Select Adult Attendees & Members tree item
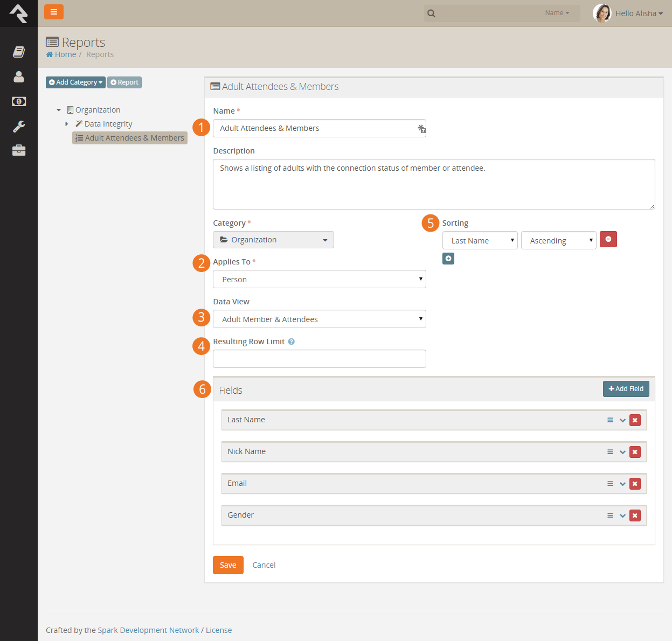Screen dimensions: 672x641 (x=130, y=138)
